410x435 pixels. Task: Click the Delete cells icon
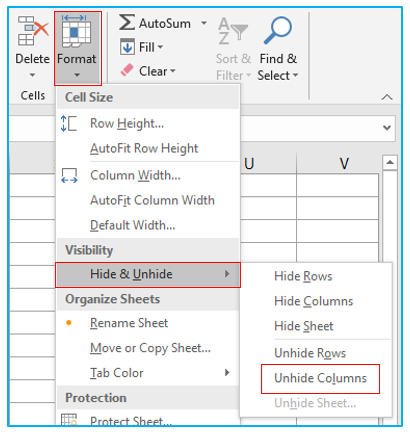pyautogui.click(x=33, y=31)
